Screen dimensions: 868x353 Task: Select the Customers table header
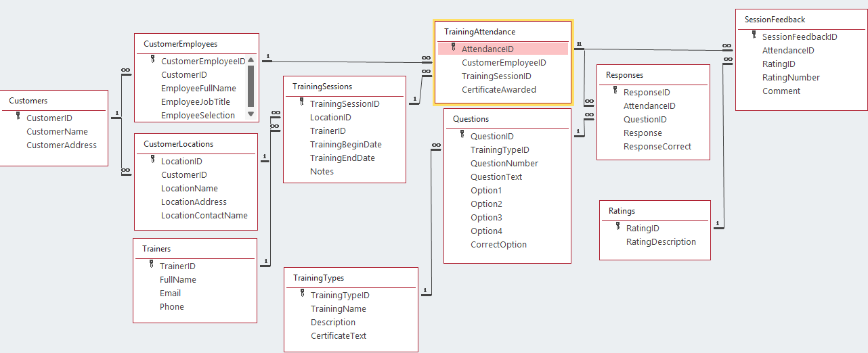pyautogui.click(x=28, y=101)
